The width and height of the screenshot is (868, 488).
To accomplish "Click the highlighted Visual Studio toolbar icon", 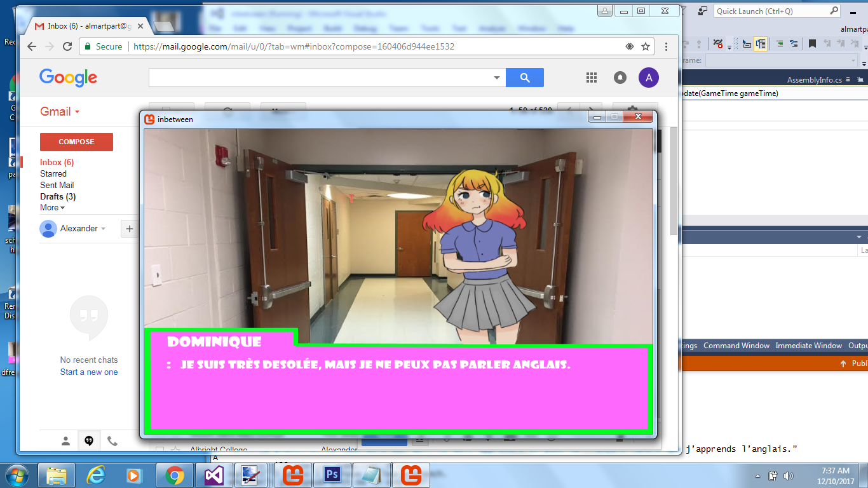I will point(761,43).
